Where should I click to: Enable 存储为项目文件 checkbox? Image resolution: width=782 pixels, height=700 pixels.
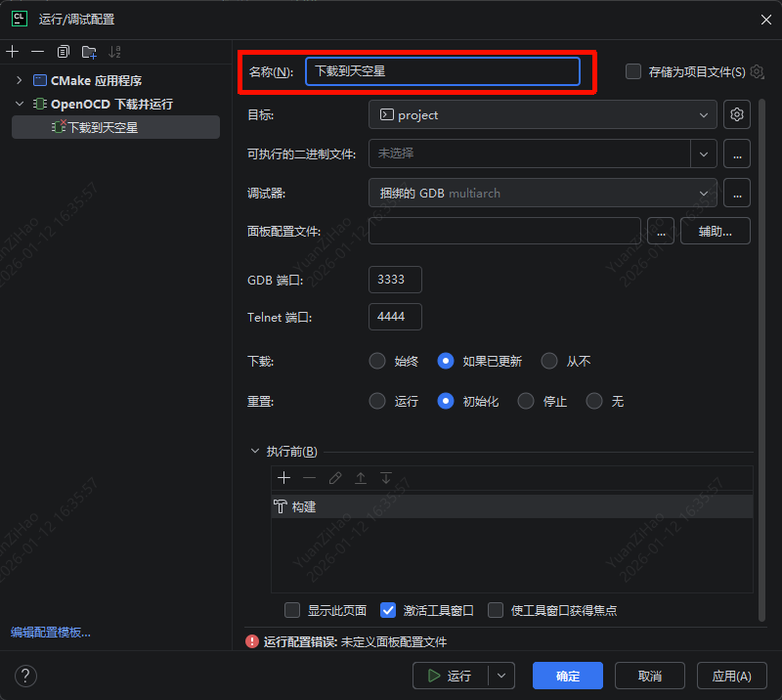tap(634, 71)
